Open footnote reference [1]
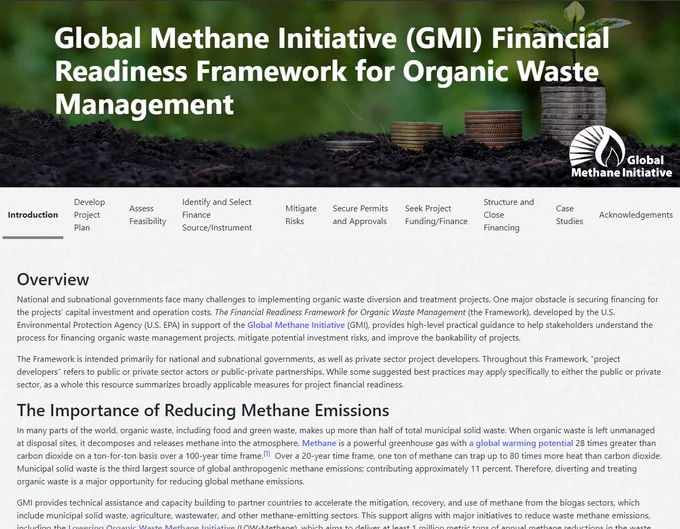The image size is (680, 529). pos(267,454)
